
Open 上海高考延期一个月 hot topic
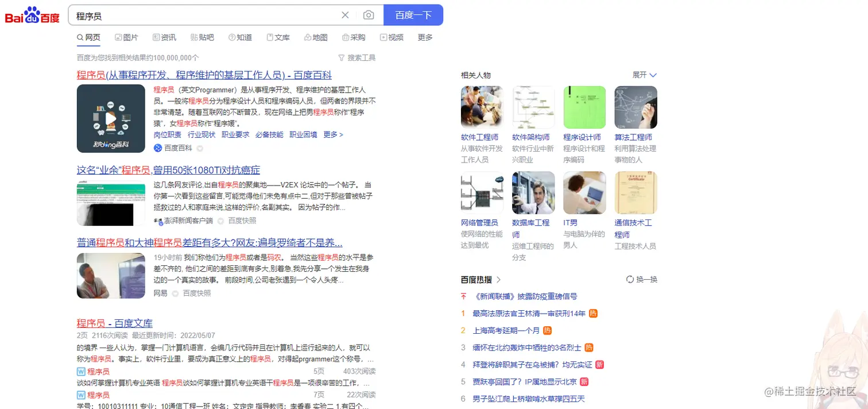[506, 331]
